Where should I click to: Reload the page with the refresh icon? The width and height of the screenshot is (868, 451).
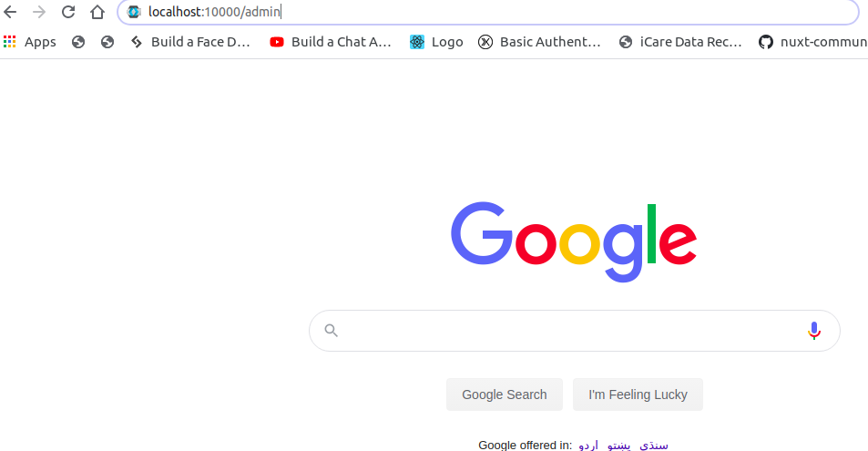click(68, 12)
